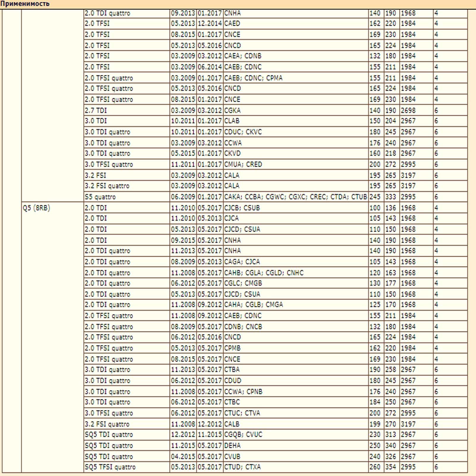Click the engine code CPMB cell
Viewport: 476px width, 476px height.
coord(232,348)
